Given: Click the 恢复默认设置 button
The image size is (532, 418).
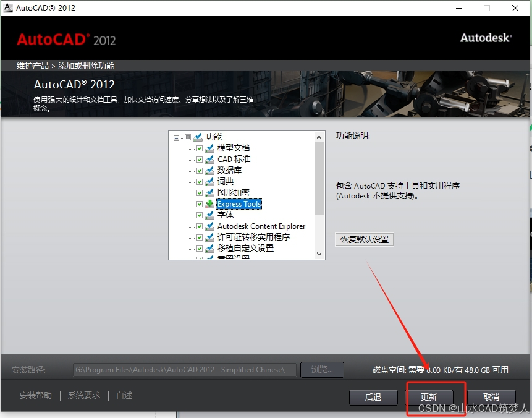Looking at the screenshot, I should tap(365, 239).
